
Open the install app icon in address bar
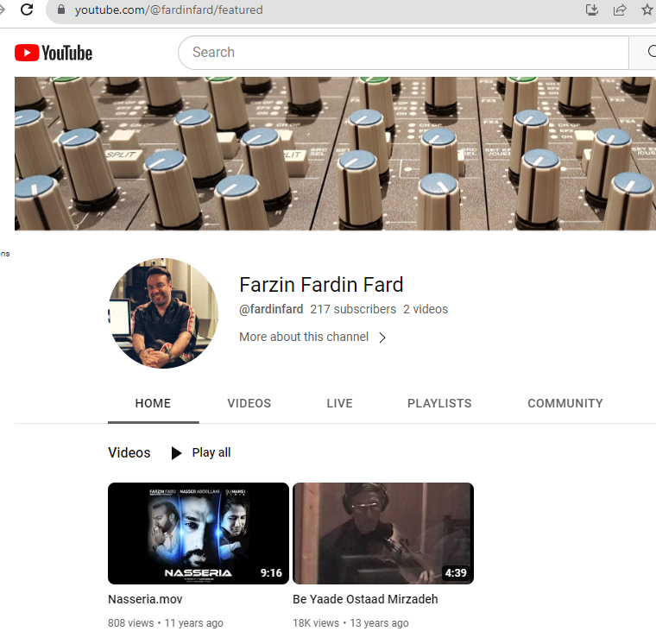pyautogui.click(x=591, y=9)
